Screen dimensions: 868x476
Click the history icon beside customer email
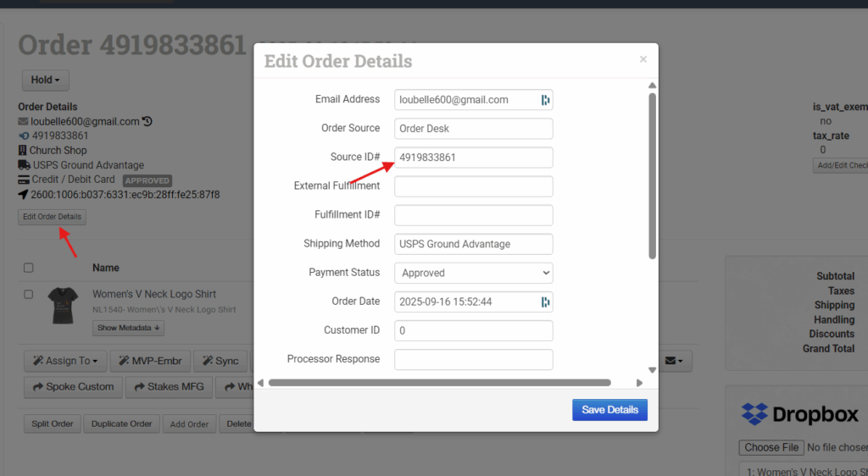pos(147,121)
